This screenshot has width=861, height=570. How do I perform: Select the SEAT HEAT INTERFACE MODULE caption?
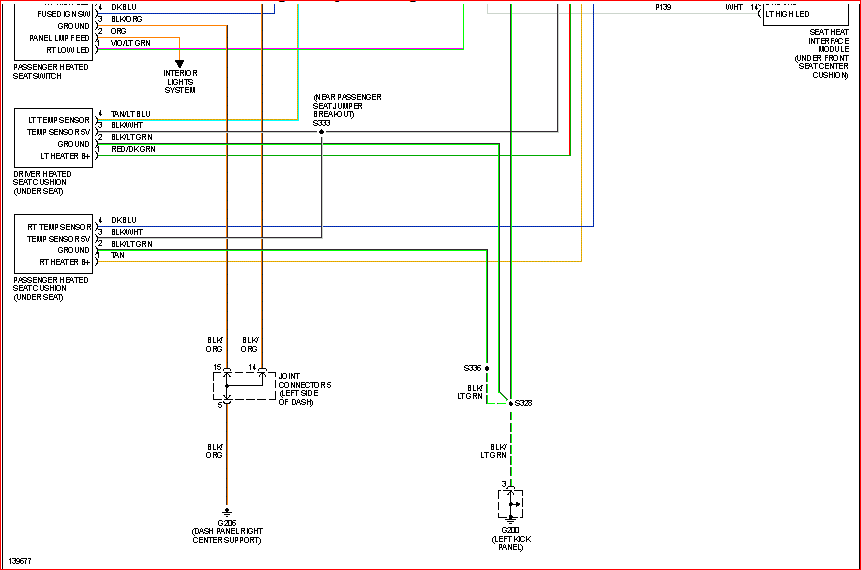(821, 53)
